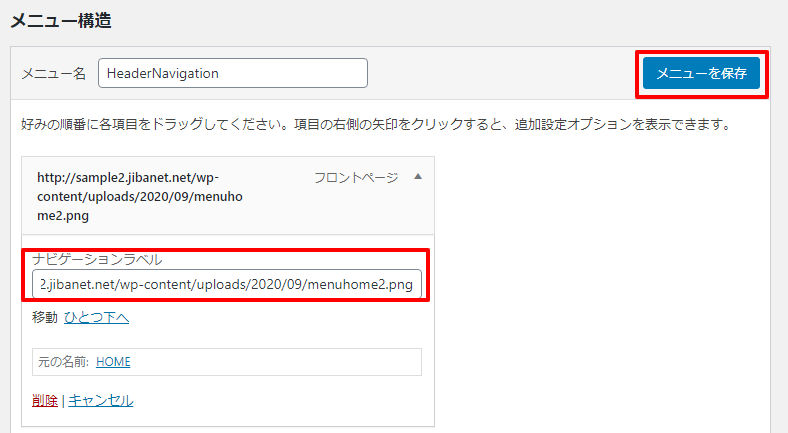Click the blank panel area right of the menu item
788x433 pixels.
point(601,291)
